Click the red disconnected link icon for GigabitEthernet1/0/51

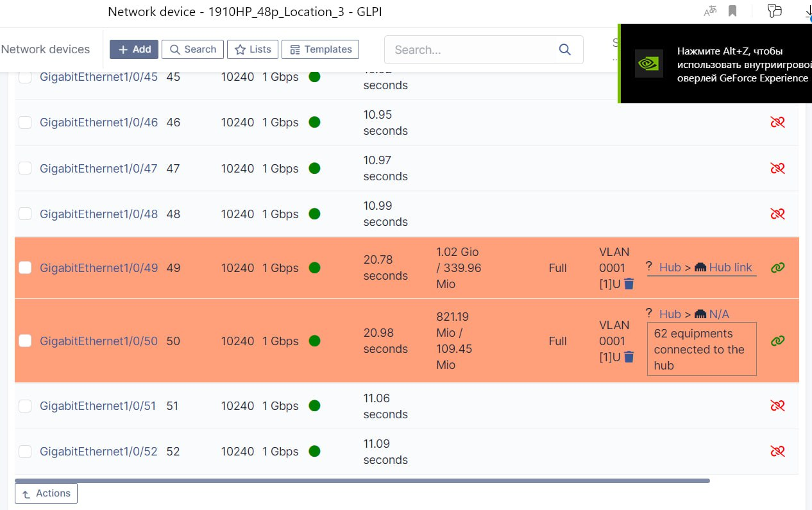[x=777, y=405]
